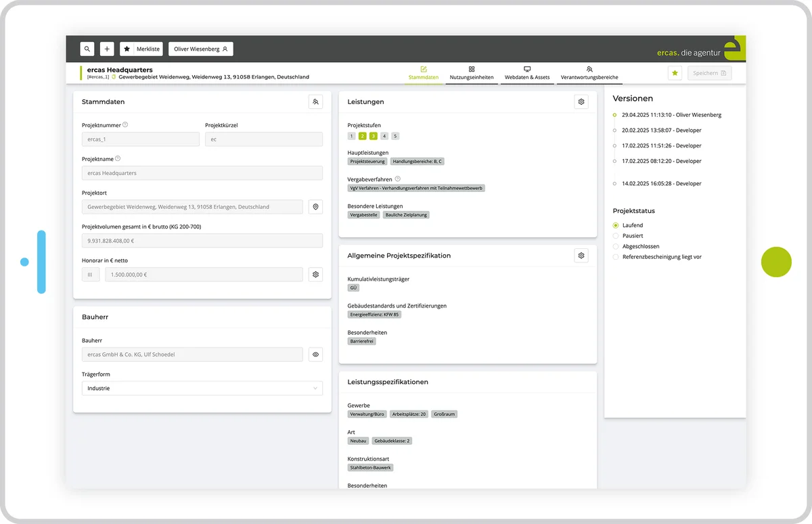The image size is (812, 524).
Task: Click the edit icon in the Stammdaten panel header
Action: pos(315,101)
